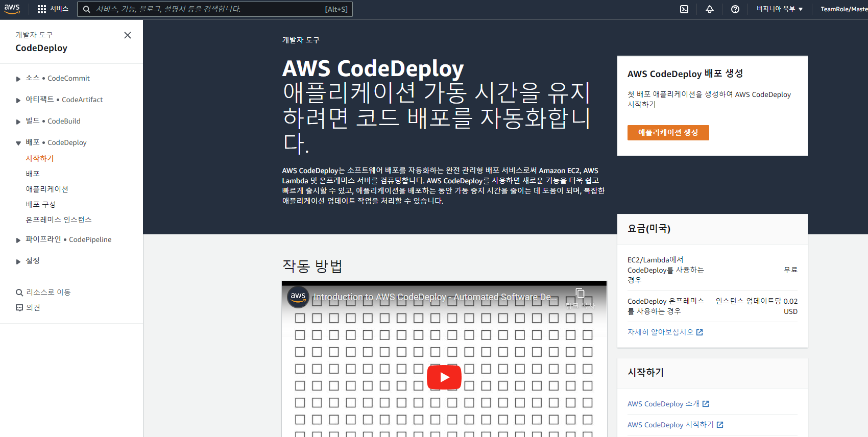Viewport: 868px width, 437px height.
Task: Click the AWS CodeDeploy 배포 생성 heading
Action: pyautogui.click(x=685, y=74)
